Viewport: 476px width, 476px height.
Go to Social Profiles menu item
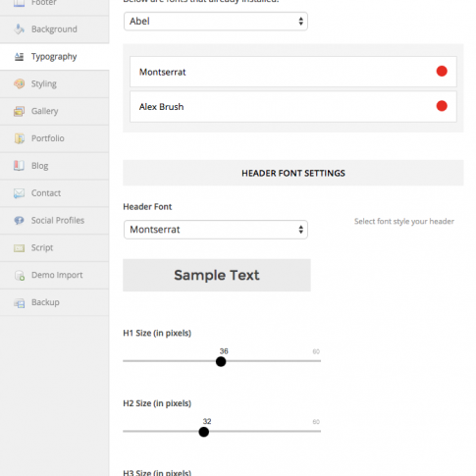(54, 220)
